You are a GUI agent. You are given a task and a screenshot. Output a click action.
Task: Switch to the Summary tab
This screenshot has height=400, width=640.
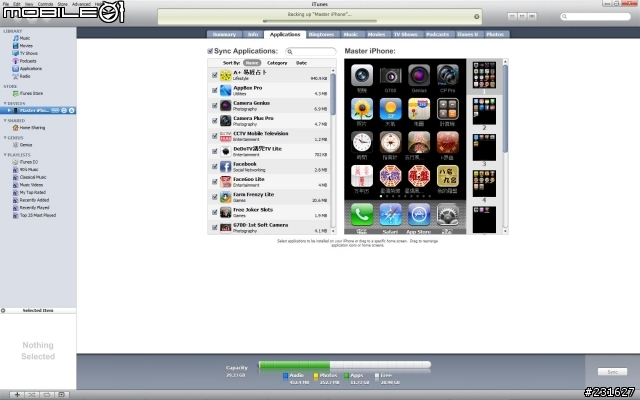(x=224, y=35)
